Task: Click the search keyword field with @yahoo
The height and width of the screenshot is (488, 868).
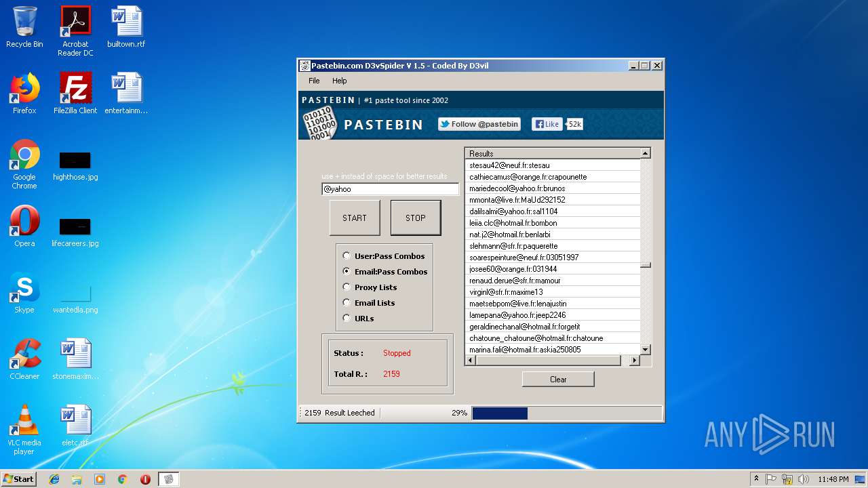Action: click(x=390, y=189)
